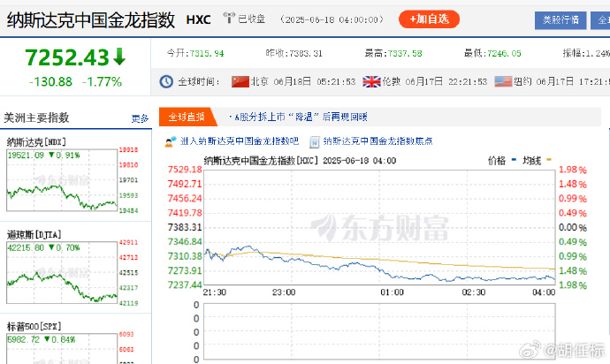
Task: Open the 进入纳斯达克中国金龙指数吧 forum link
Action: click(239, 140)
